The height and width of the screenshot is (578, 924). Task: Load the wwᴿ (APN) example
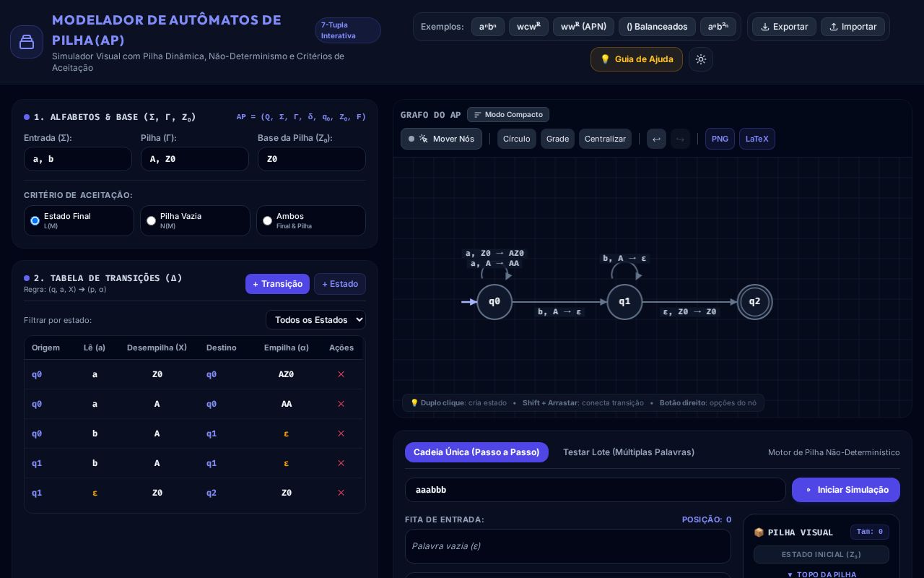[583, 27]
